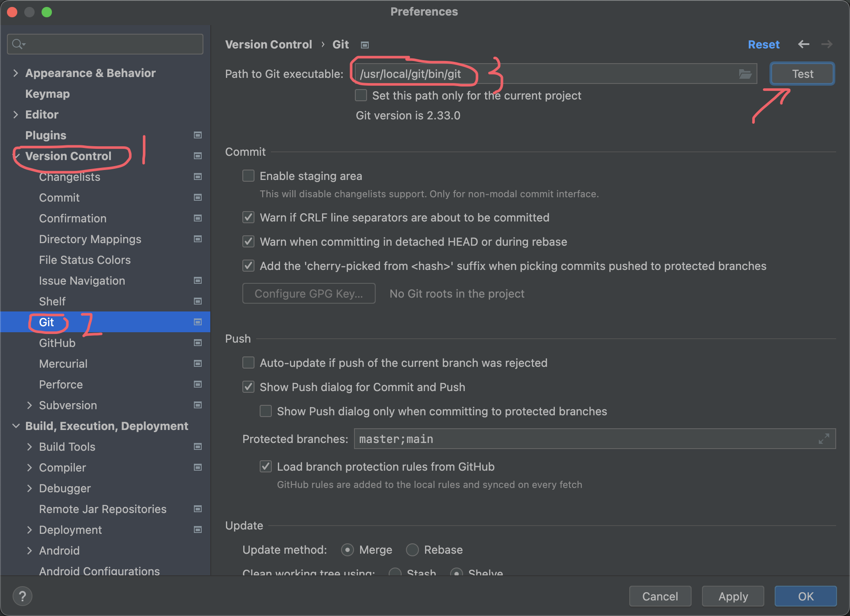Image resolution: width=850 pixels, height=616 pixels.
Task: Open the Plugins settings page
Action: (x=46, y=135)
